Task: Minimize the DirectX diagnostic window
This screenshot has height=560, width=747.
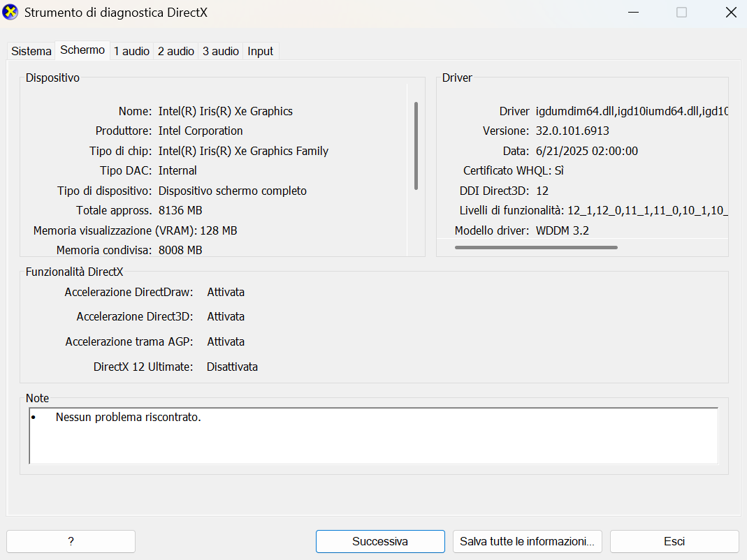Action: click(x=633, y=13)
